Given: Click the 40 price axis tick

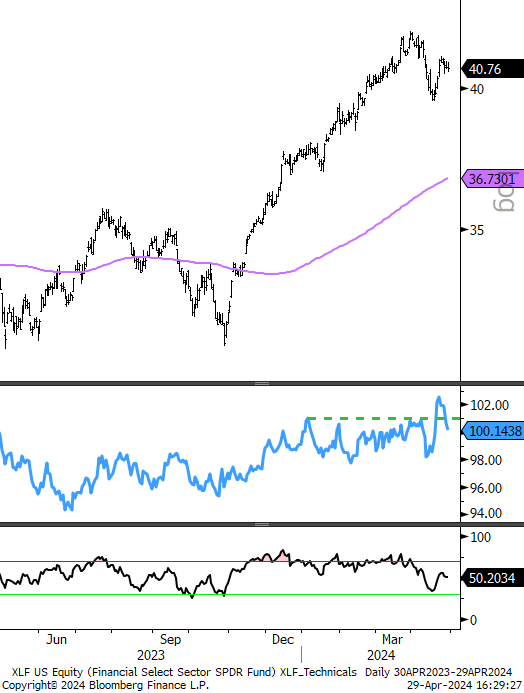Looking at the screenshot, I should tap(477, 89).
